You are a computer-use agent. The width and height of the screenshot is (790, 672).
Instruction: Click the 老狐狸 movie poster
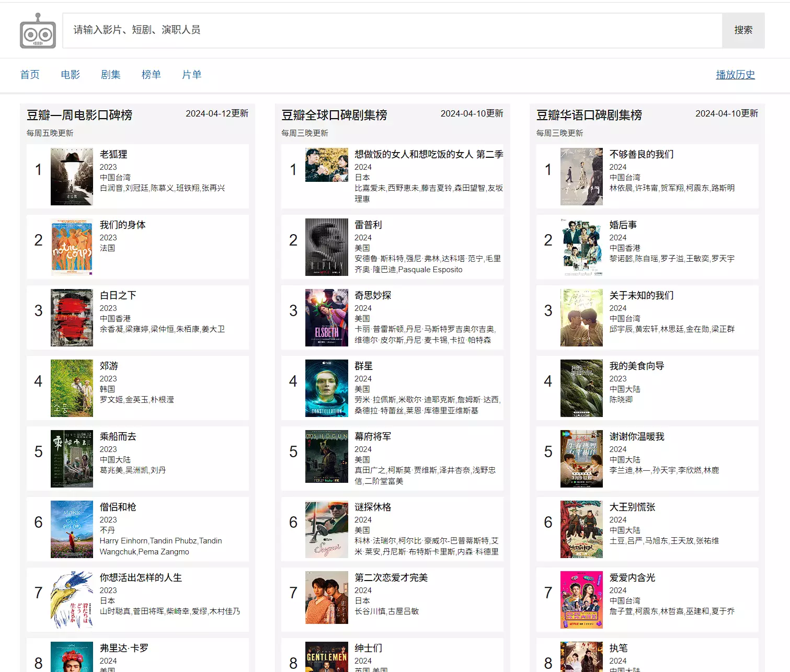pos(72,177)
